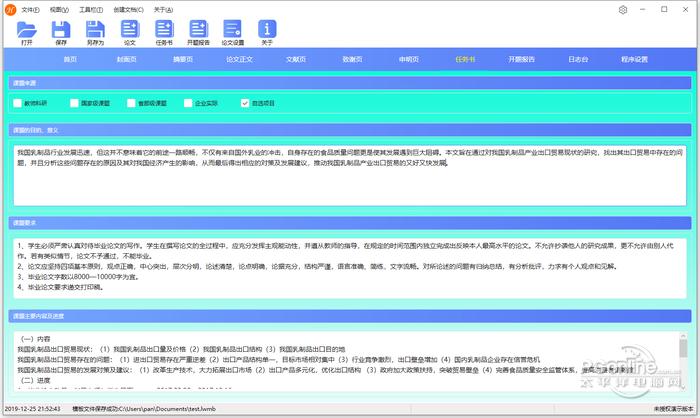
Task: Click the 任务书 toolbar icon
Action: click(x=164, y=29)
